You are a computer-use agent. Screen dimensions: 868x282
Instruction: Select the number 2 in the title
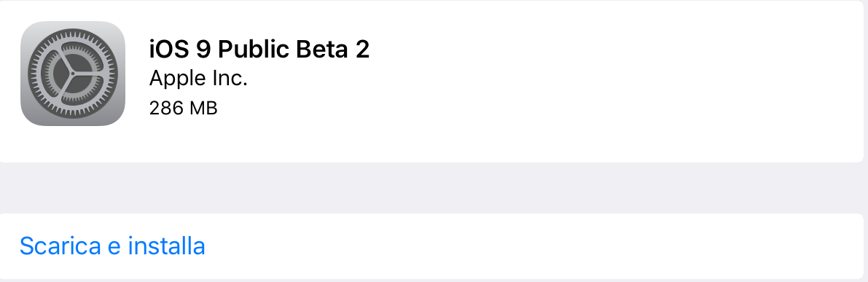coord(361,50)
